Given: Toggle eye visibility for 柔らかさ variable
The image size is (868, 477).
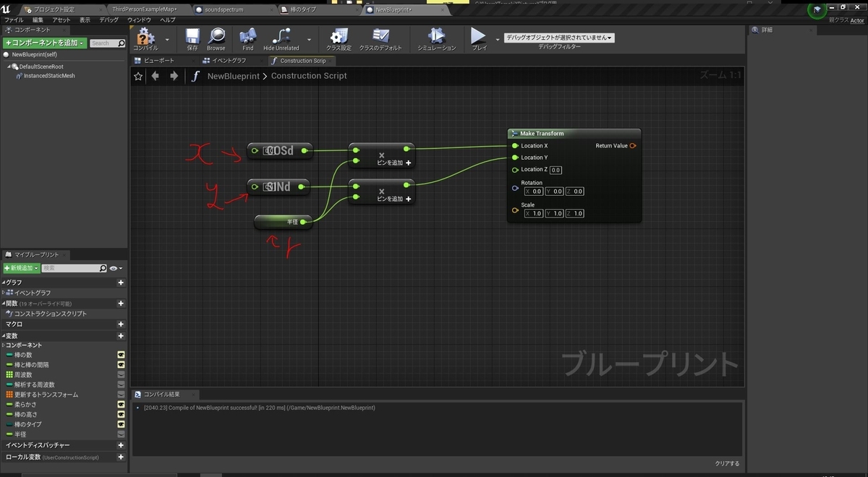Looking at the screenshot, I should (121, 405).
